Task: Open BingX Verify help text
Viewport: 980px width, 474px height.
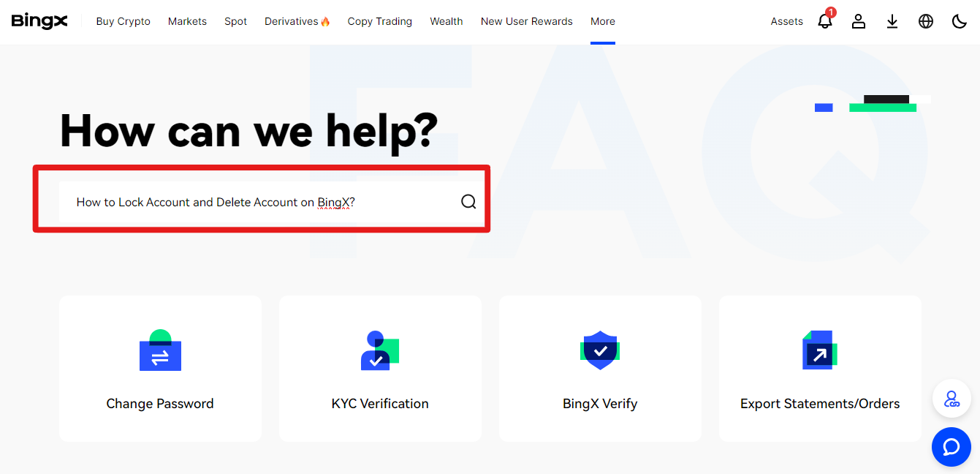Action: (x=600, y=403)
